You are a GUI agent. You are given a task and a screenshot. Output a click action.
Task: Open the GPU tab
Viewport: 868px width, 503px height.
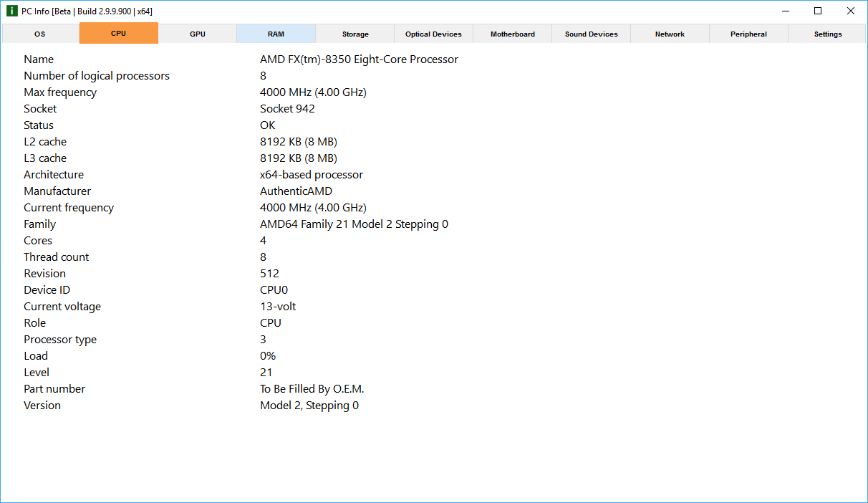[x=198, y=34]
